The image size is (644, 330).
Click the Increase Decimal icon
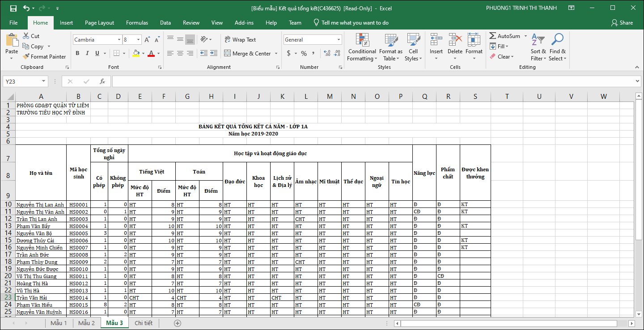click(x=327, y=54)
